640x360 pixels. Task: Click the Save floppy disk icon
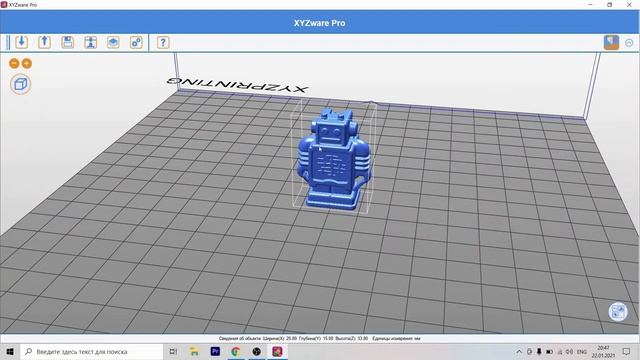[x=68, y=42]
